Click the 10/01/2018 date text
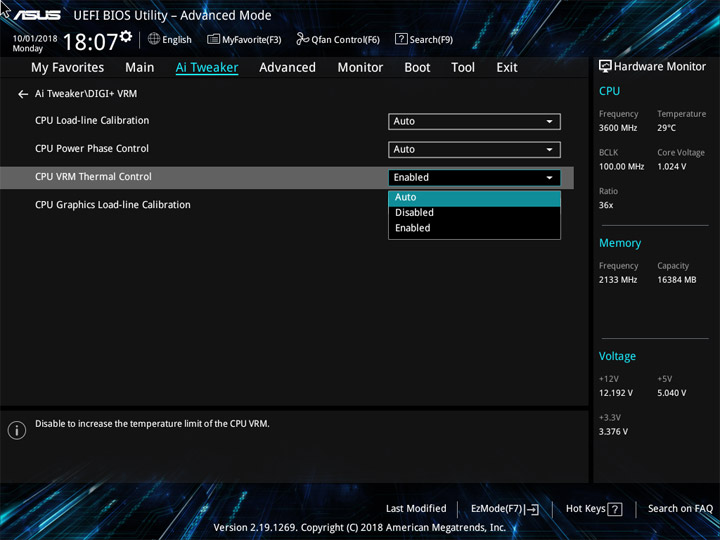 [35, 39]
